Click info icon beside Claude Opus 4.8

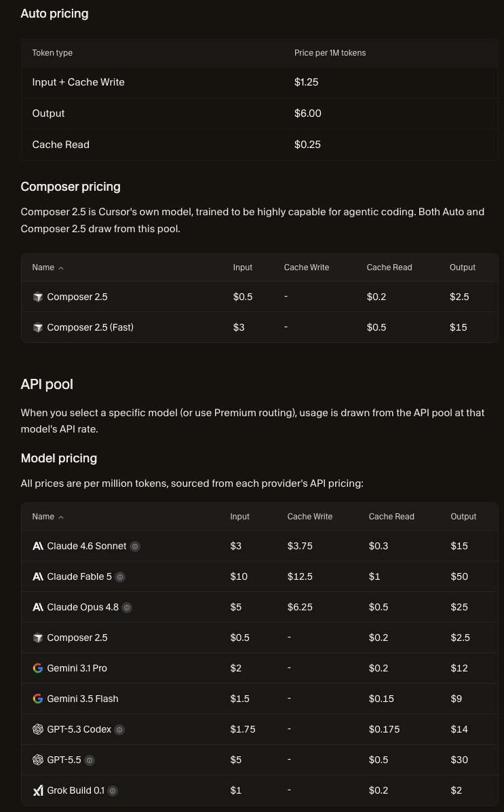coord(127,608)
